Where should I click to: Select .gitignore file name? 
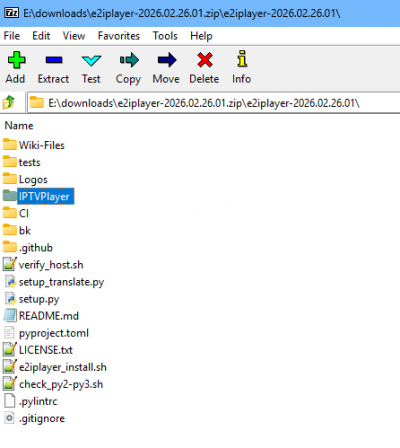[42, 418]
